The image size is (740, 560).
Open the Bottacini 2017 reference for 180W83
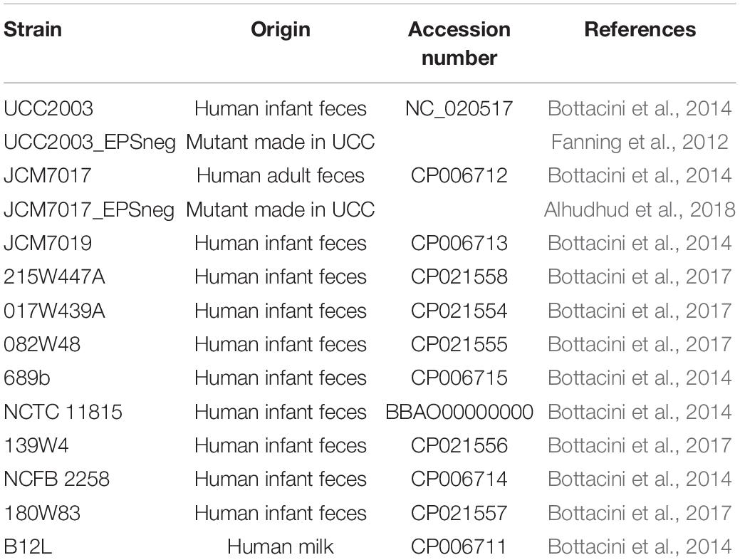[x=640, y=512]
